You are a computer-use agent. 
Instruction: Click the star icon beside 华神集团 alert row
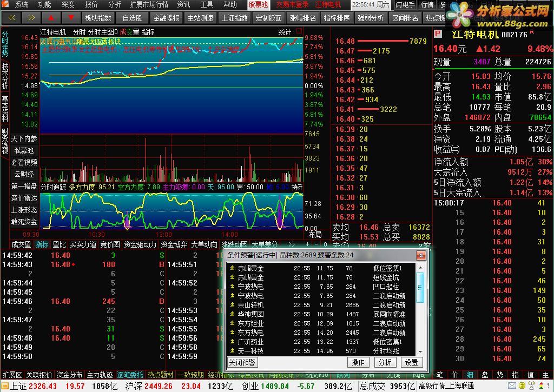point(232,314)
